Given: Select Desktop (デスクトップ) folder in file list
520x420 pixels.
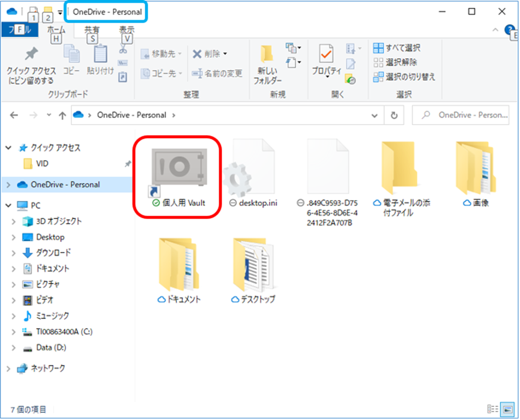Looking at the screenshot, I should 253,270.
